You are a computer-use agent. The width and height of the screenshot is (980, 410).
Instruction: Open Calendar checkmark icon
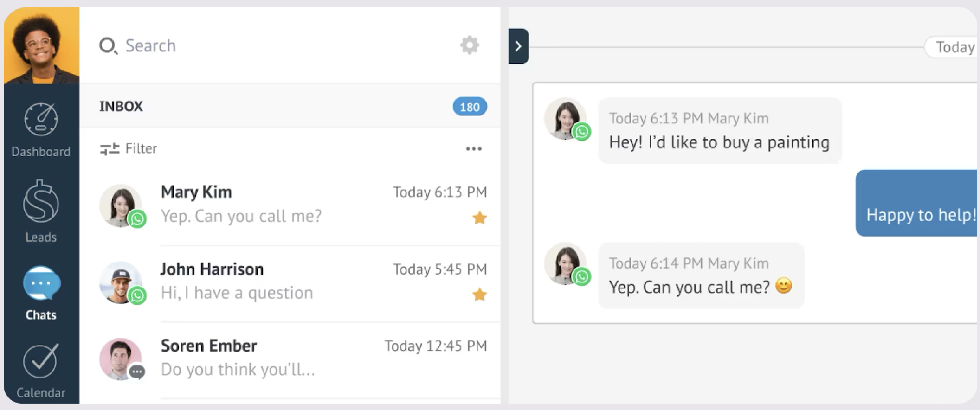(41, 361)
